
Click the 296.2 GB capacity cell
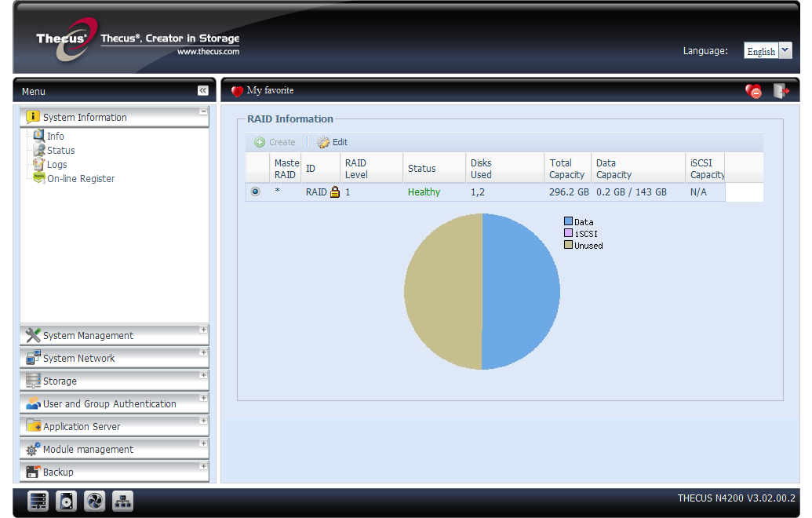click(569, 192)
